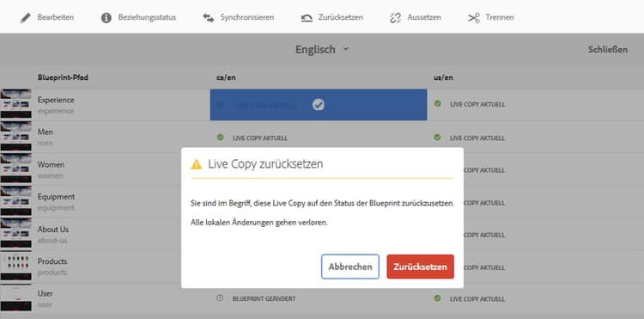Click the Equipment row title
The width and height of the screenshot is (644, 319).
pyautogui.click(x=57, y=197)
